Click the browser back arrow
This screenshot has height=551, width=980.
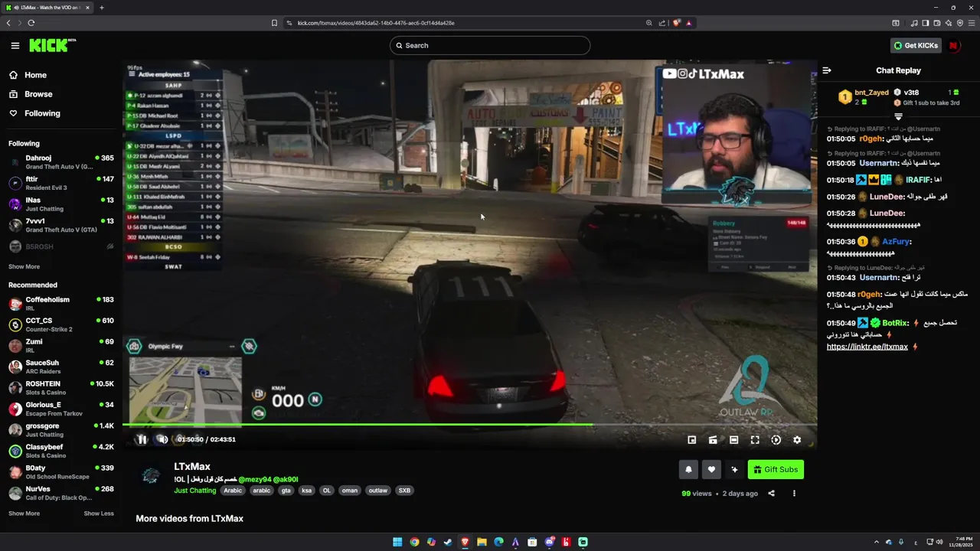click(x=8, y=23)
